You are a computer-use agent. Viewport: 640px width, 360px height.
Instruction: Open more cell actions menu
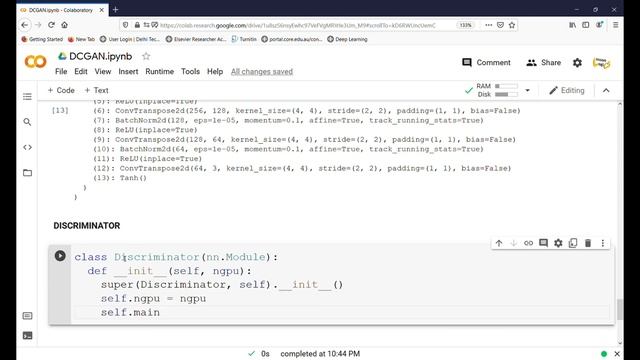602,243
